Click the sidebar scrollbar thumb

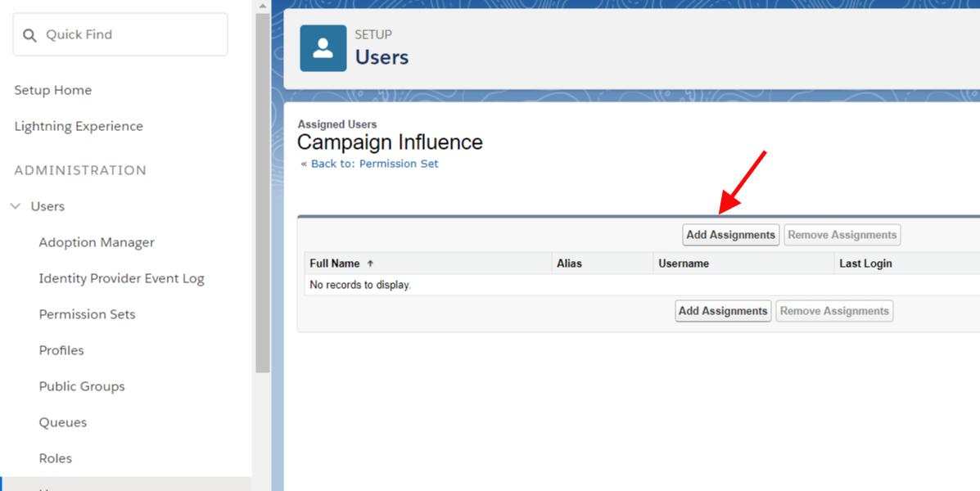click(262, 192)
